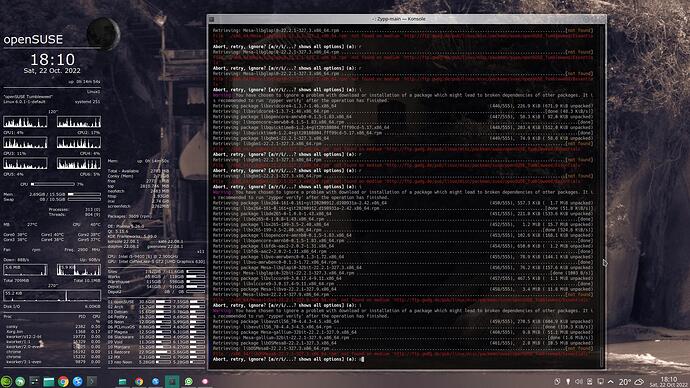Open the openSUSE application launcher menu
This screenshot has width=690, height=388.
coord(6,381)
